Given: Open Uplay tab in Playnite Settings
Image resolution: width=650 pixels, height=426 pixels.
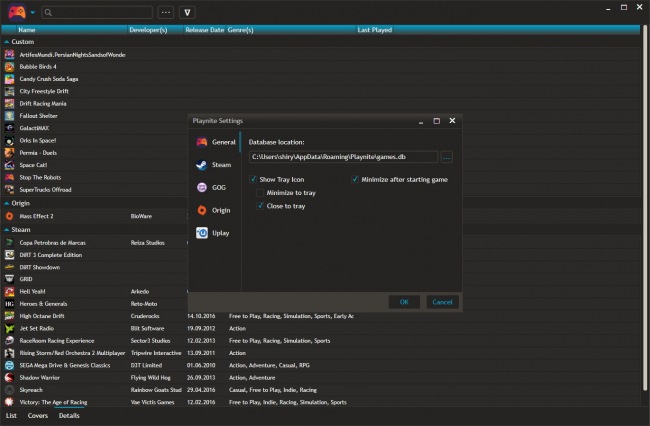Looking at the screenshot, I should 215,233.
